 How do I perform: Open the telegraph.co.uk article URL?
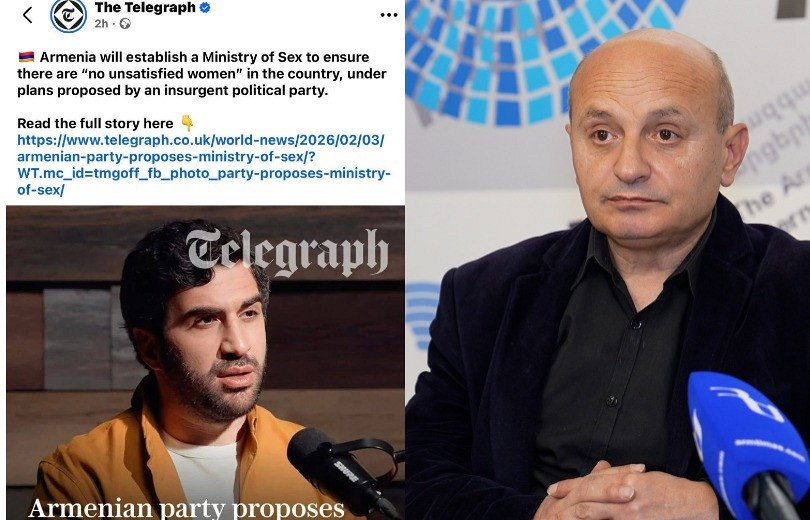click(x=204, y=165)
